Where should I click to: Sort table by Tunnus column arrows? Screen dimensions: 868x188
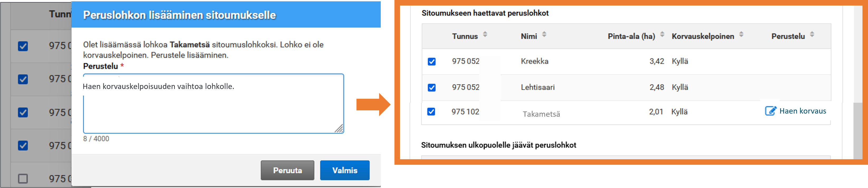[485, 34]
